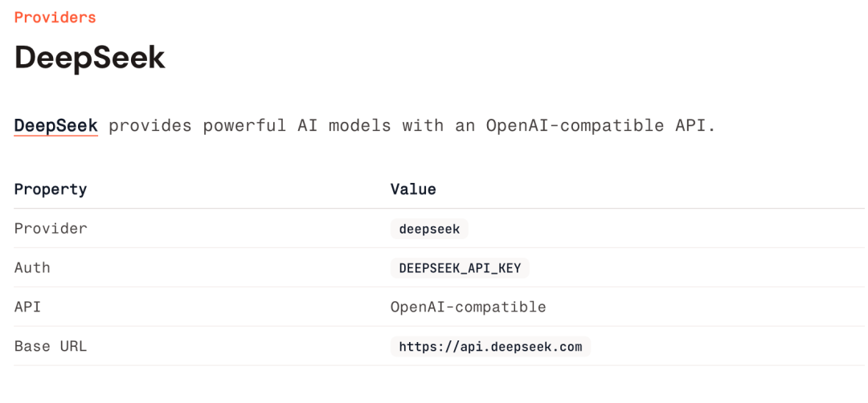Click the deepseek provider code value
Viewport: 868px width, 403px height.
click(429, 229)
